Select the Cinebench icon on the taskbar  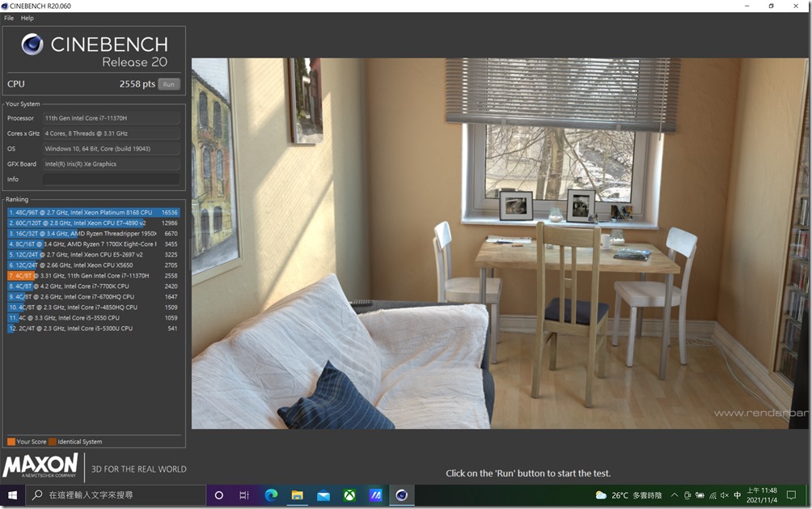coord(401,494)
